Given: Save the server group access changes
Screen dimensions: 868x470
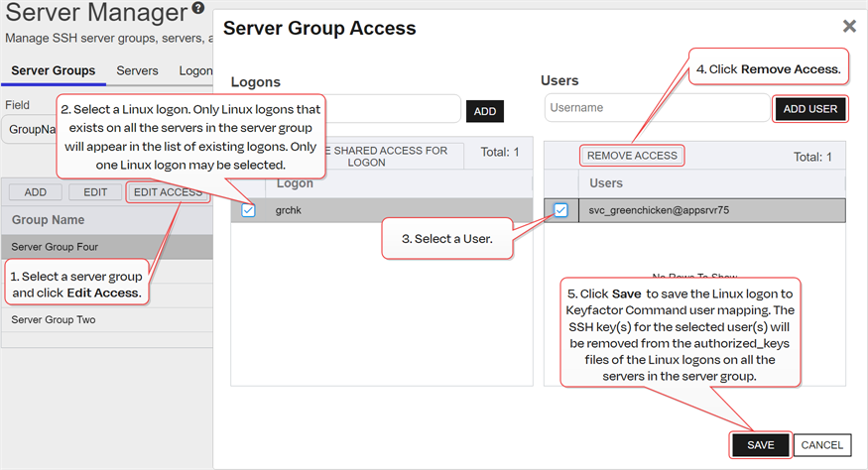Looking at the screenshot, I should (760, 445).
